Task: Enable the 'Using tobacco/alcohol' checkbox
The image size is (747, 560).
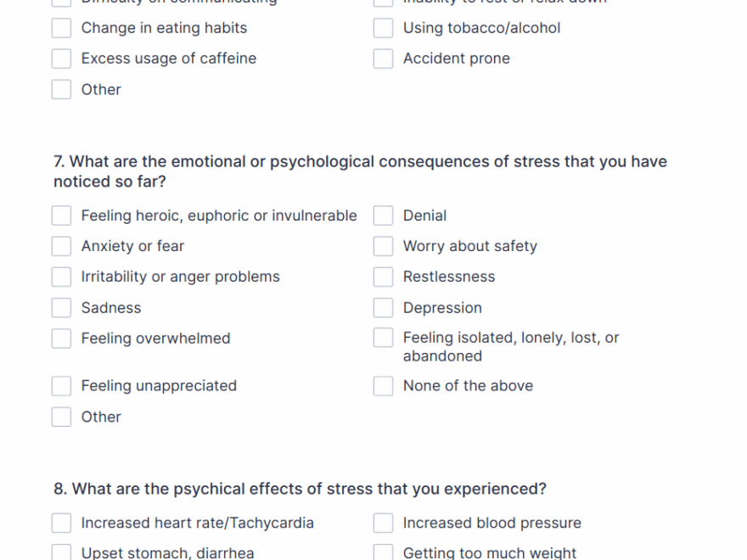Action: tap(383, 27)
